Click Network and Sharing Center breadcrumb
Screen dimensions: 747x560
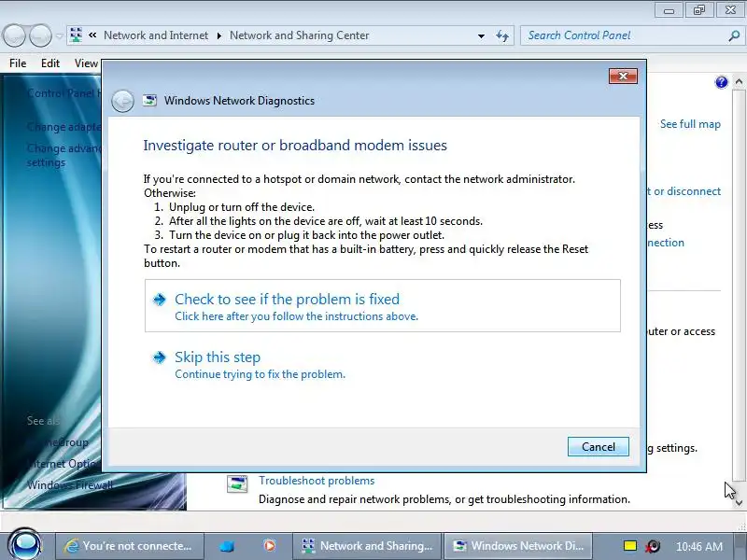pyautogui.click(x=299, y=35)
